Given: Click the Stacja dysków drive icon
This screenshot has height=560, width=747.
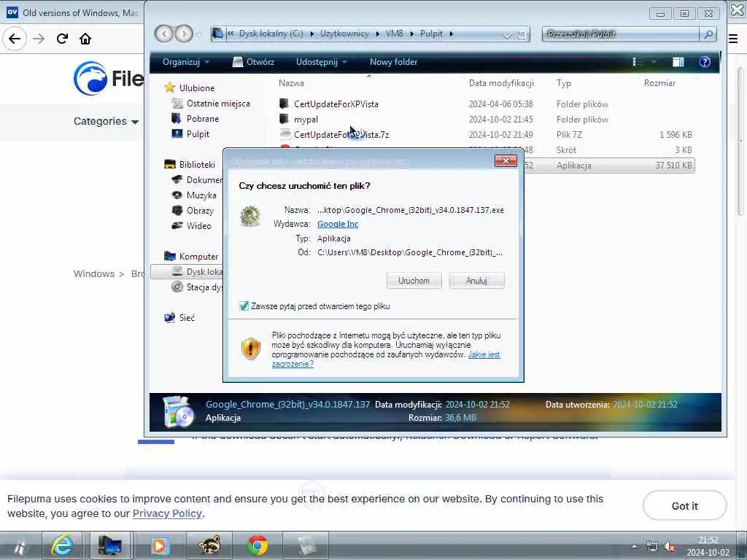Looking at the screenshot, I should tap(177, 287).
